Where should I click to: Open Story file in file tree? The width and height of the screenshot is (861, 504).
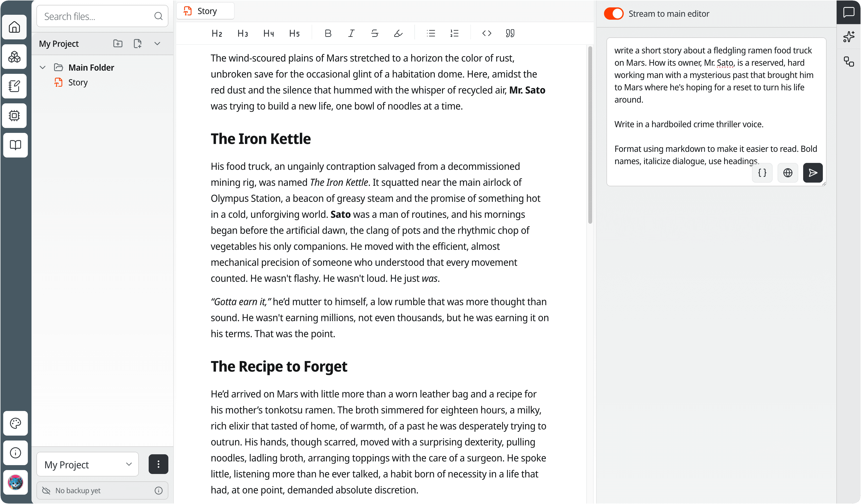point(78,82)
